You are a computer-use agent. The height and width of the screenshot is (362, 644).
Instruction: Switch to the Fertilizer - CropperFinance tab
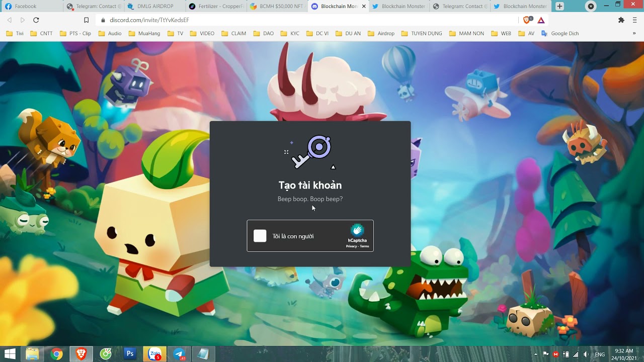click(x=215, y=6)
